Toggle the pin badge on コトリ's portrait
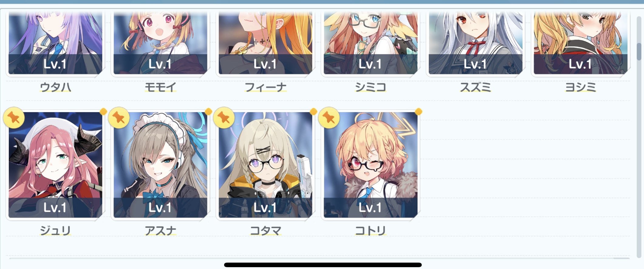The height and width of the screenshot is (269, 644). [329, 118]
